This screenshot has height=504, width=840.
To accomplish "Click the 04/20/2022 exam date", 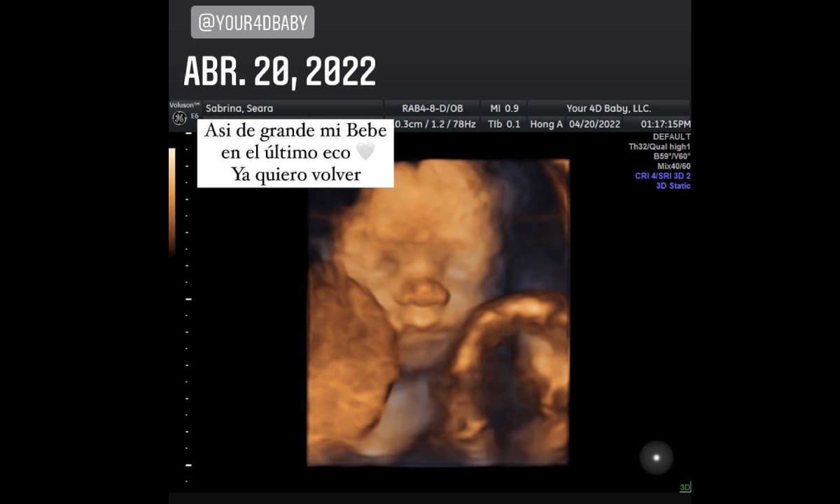I will pos(594,124).
